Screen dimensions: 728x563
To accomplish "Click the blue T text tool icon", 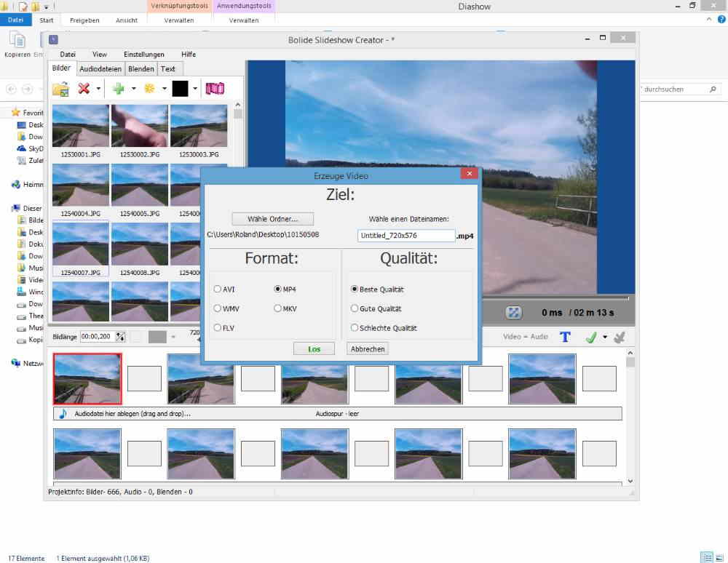I will [x=565, y=337].
